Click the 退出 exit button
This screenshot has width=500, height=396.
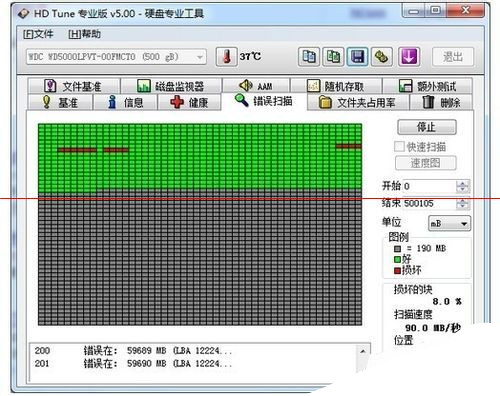coord(453,57)
